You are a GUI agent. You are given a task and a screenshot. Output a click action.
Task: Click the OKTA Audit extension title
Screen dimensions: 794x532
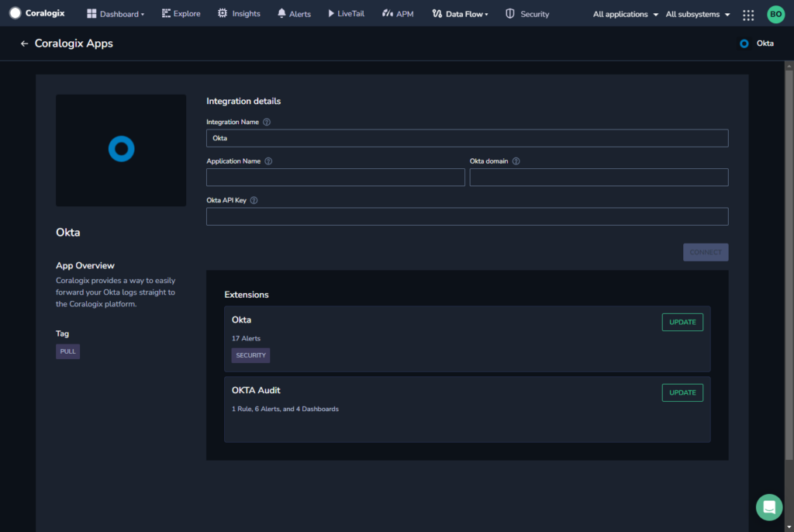pyautogui.click(x=256, y=390)
